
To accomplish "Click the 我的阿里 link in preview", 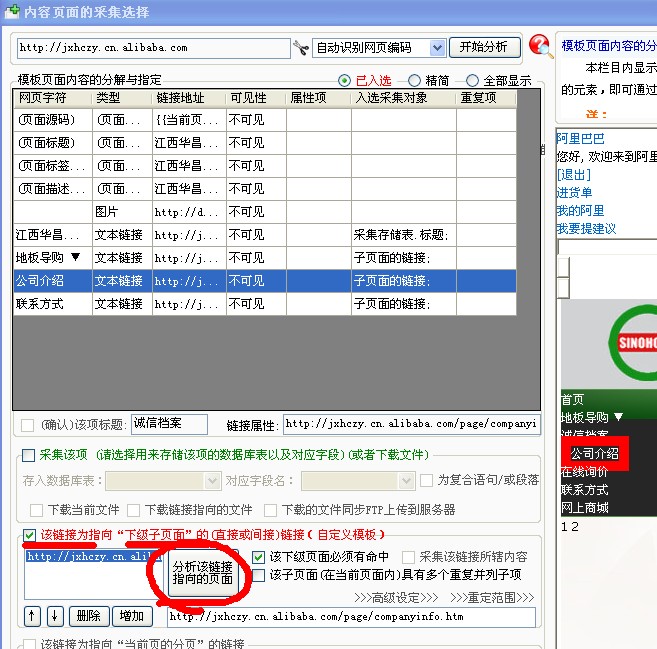I will pos(581,211).
